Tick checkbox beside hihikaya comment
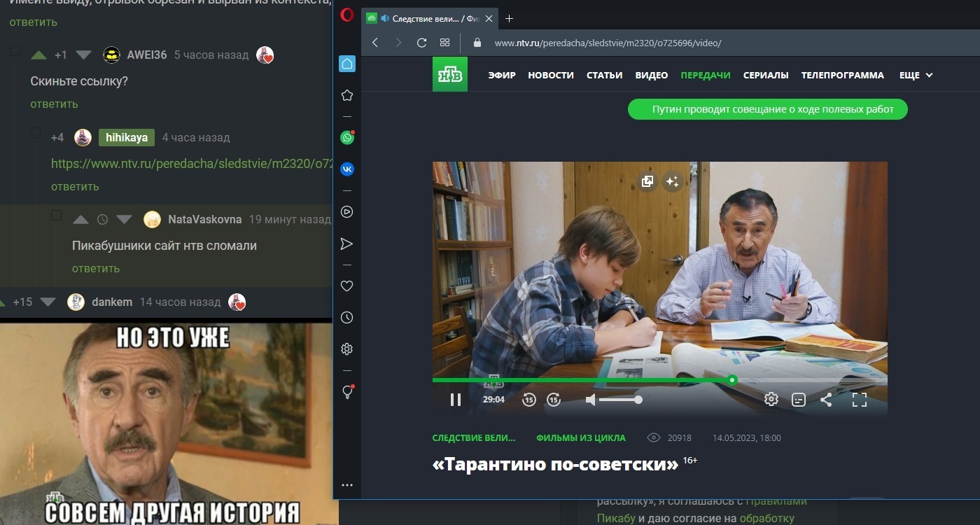Screen dimensions: 980x525 (x=36, y=132)
